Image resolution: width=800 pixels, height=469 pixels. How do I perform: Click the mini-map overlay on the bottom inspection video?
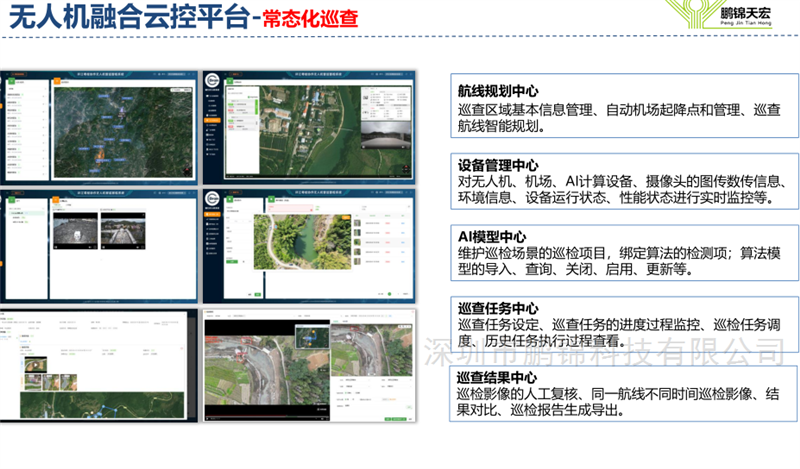[x=312, y=338]
